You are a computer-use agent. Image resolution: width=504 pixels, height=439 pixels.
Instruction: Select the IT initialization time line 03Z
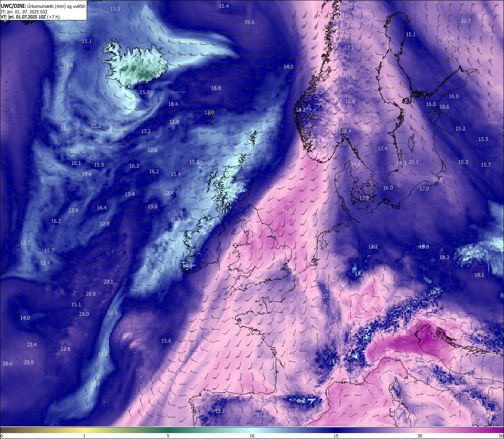(x=24, y=11)
